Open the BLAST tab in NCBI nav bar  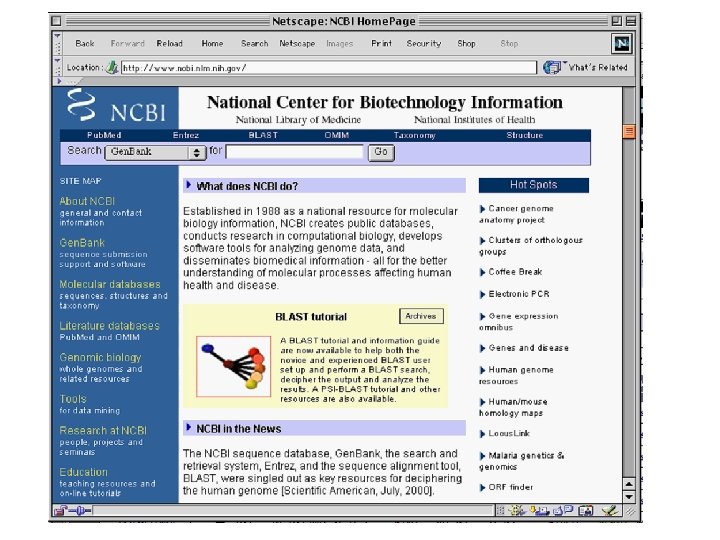[263, 135]
